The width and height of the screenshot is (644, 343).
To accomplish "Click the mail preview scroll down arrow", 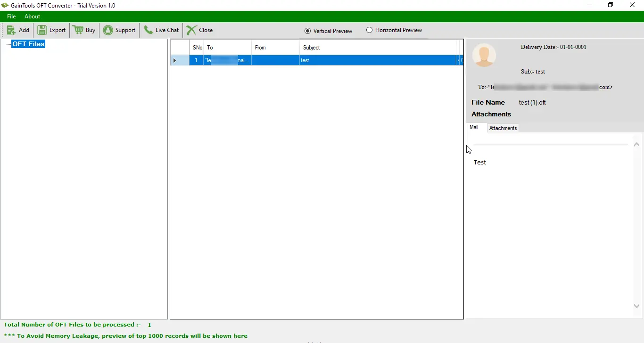I will (636, 306).
